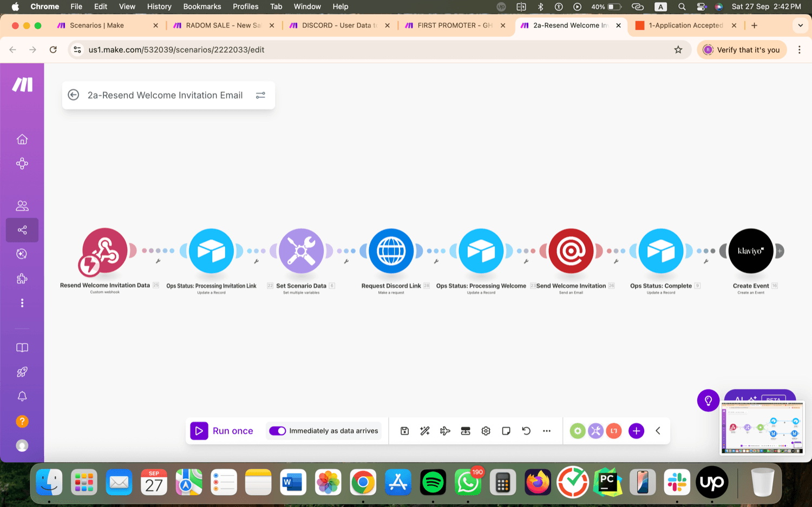The width and height of the screenshot is (812, 507).
Task: Toggle the Immediately as data arrives switch
Action: 277,431
